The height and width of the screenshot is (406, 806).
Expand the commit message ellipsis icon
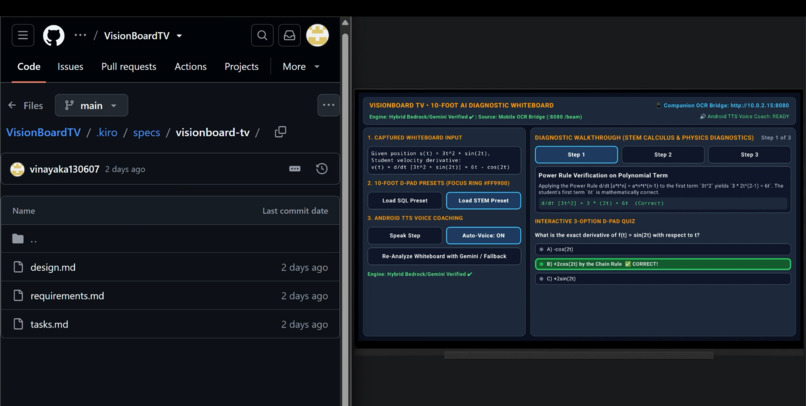coord(295,169)
